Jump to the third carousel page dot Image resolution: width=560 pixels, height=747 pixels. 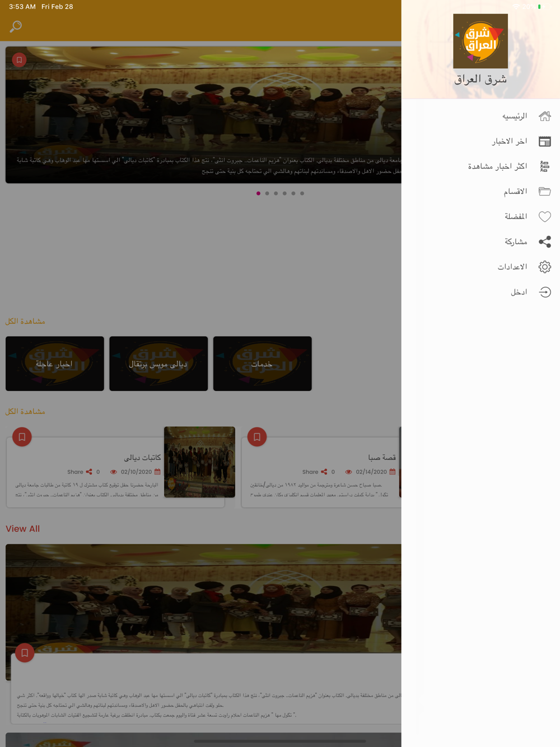[x=276, y=193]
